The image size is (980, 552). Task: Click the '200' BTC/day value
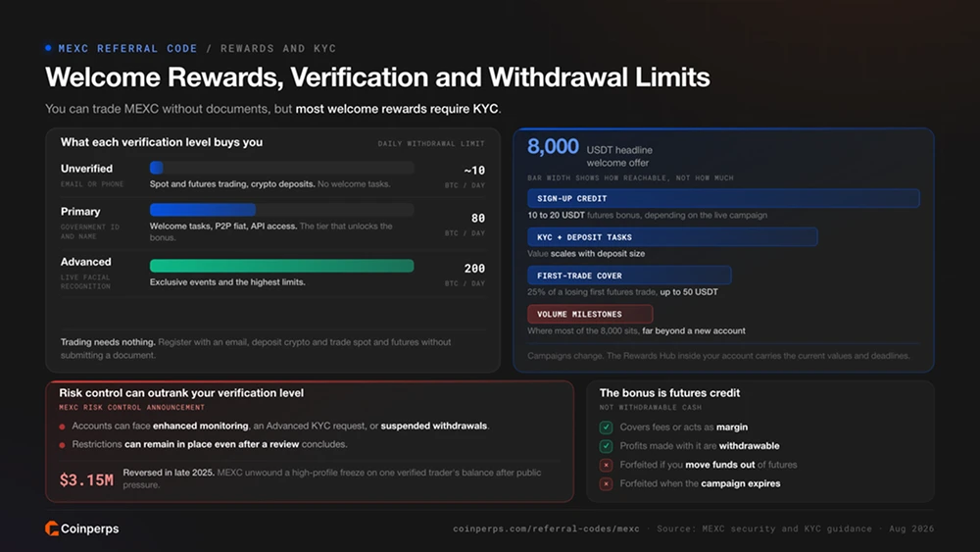474,269
